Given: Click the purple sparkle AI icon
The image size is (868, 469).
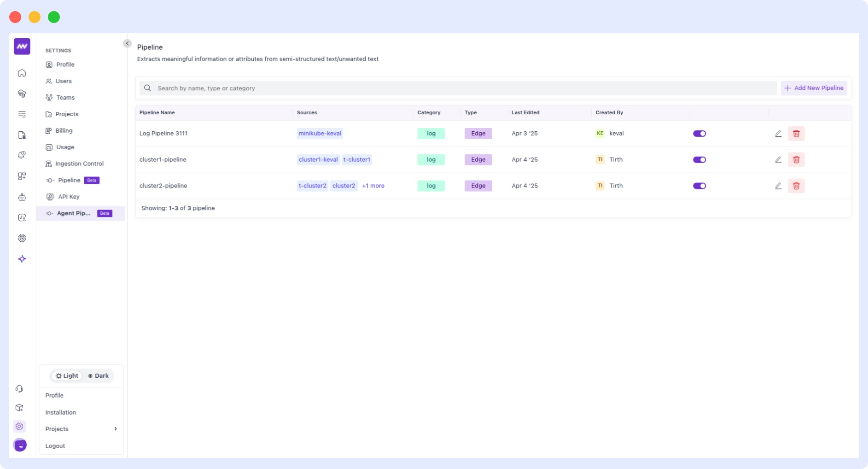Looking at the screenshot, I should 22,259.
